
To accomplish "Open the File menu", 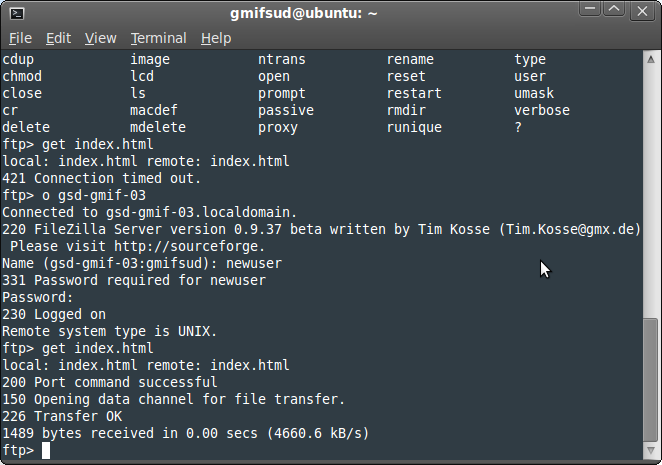I will click(x=20, y=38).
